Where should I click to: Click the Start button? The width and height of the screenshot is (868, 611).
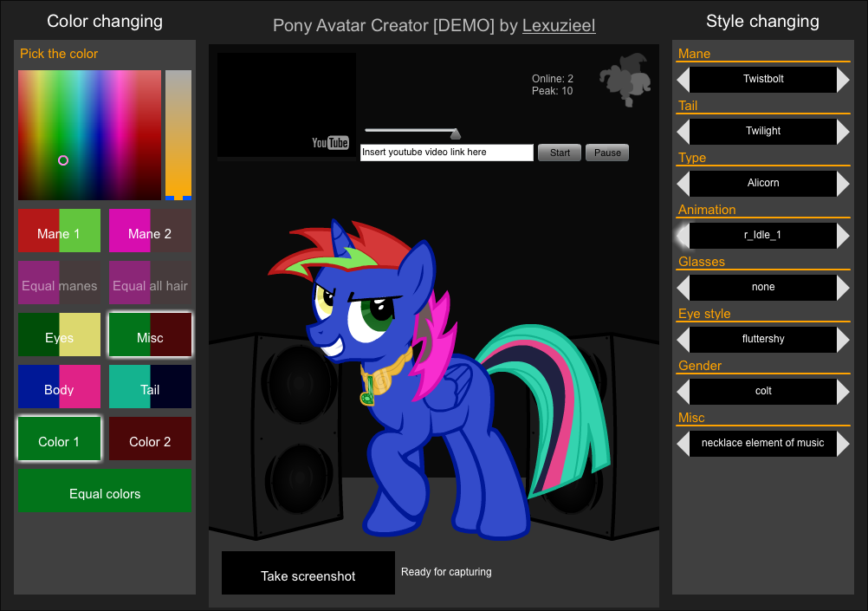pos(559,152)
